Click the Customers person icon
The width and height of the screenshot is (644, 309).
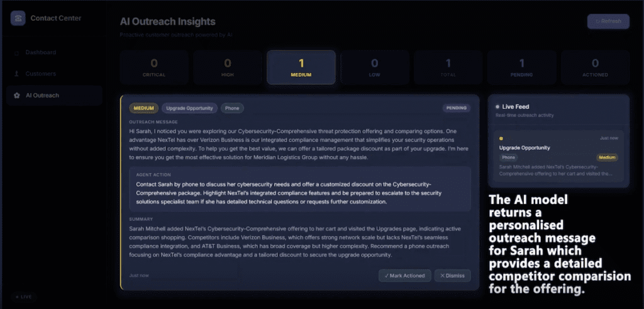[17, 74]
